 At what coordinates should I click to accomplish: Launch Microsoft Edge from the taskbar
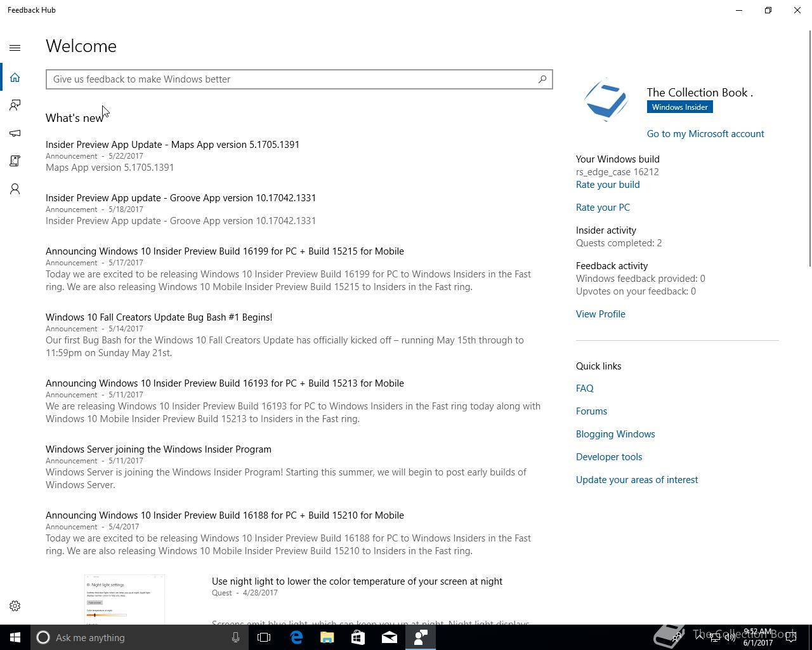point(296,637)
